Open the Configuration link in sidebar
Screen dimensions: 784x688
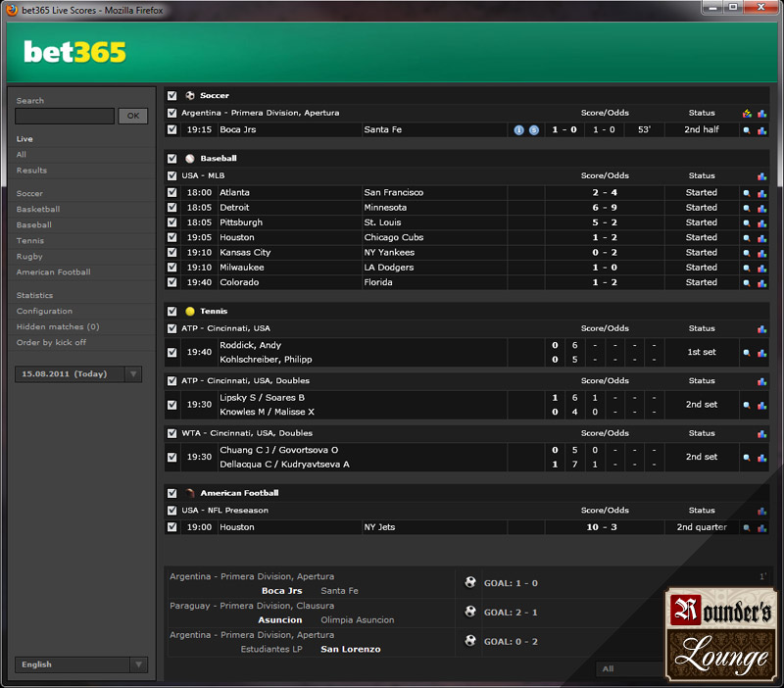44,311
